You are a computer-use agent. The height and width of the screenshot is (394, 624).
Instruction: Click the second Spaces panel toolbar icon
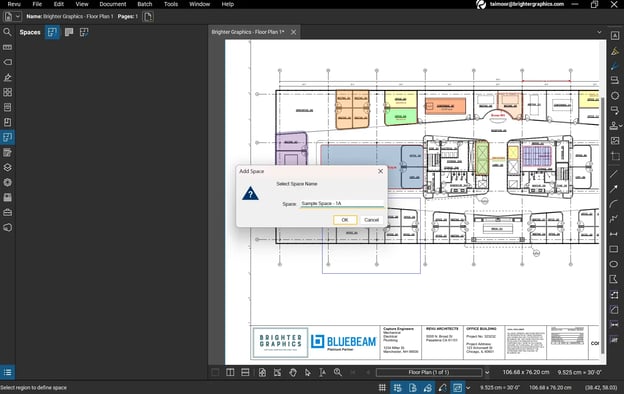click(x=69, y=32)
